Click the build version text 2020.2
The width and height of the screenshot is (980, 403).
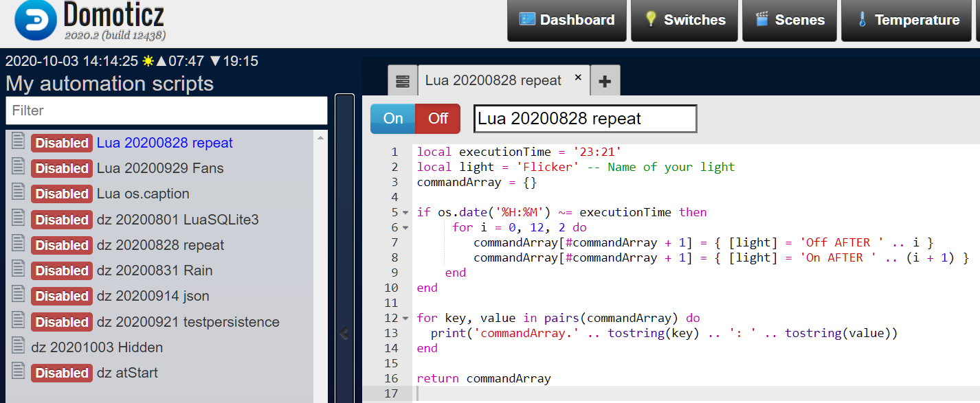pyautogui.click(x=115, y=35)
